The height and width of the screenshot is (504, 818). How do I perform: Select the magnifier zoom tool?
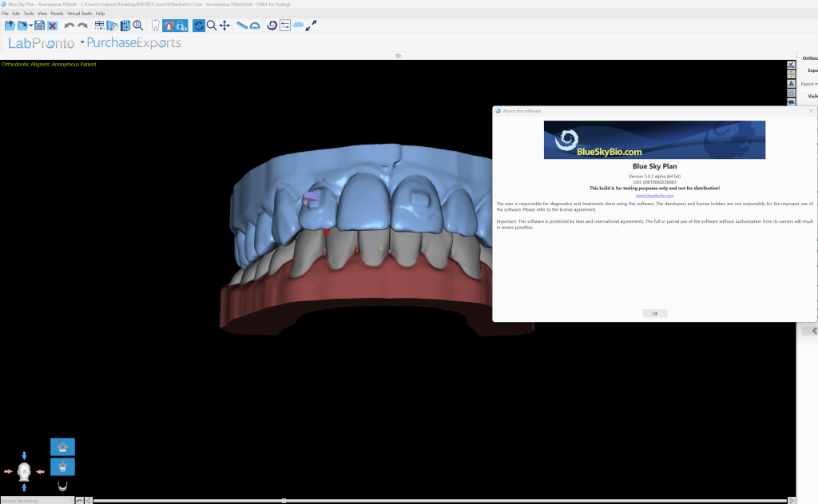pyautogui.click(x=211, y=26)
